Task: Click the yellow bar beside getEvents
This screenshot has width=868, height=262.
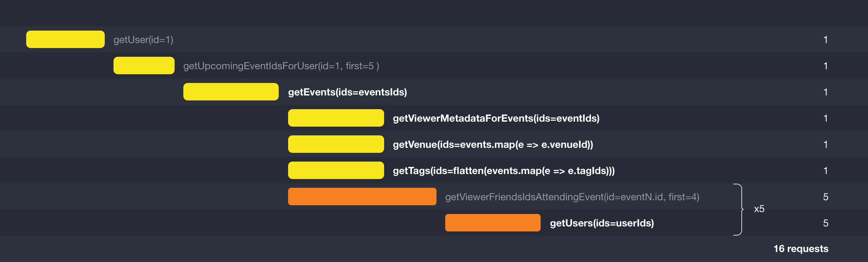Action: [231, 92]
